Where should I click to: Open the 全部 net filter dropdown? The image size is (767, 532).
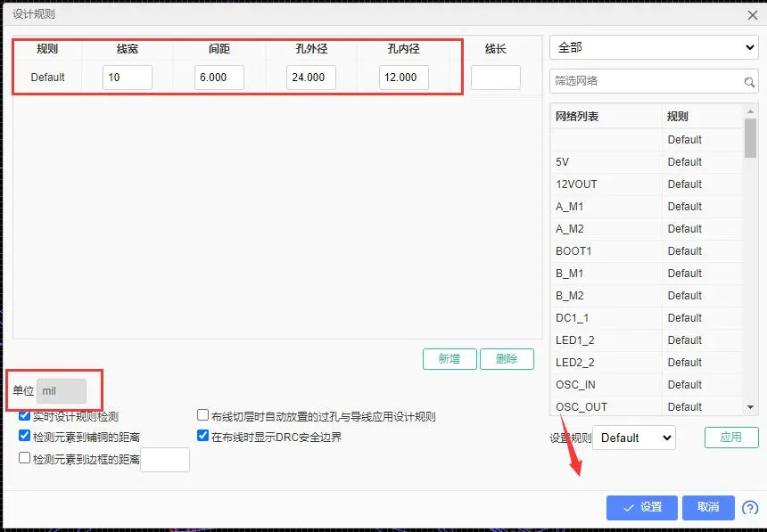(x=654, y=47)
